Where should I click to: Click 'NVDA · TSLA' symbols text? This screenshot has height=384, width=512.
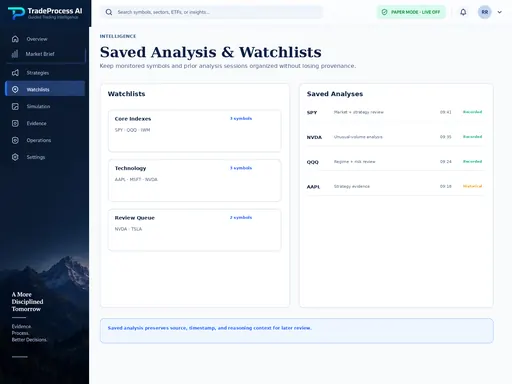(128, 229)
